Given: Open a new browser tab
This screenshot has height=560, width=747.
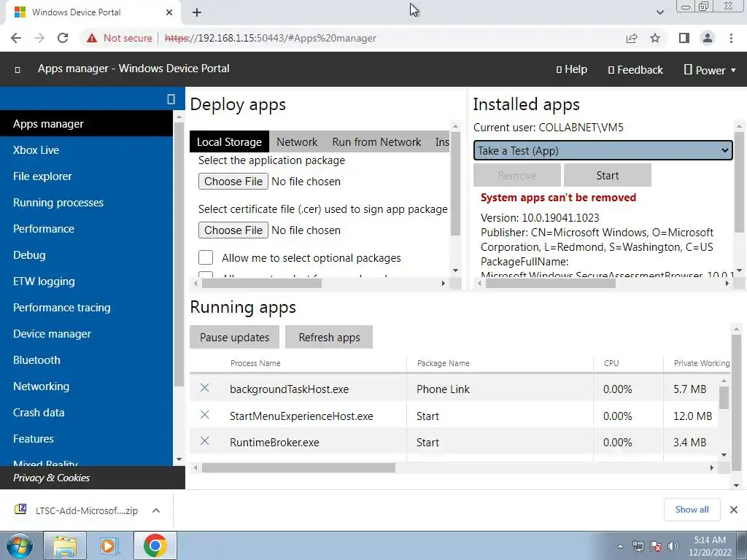Looking at the screenshot, I should pyautogui.click(x=197, y=12).
